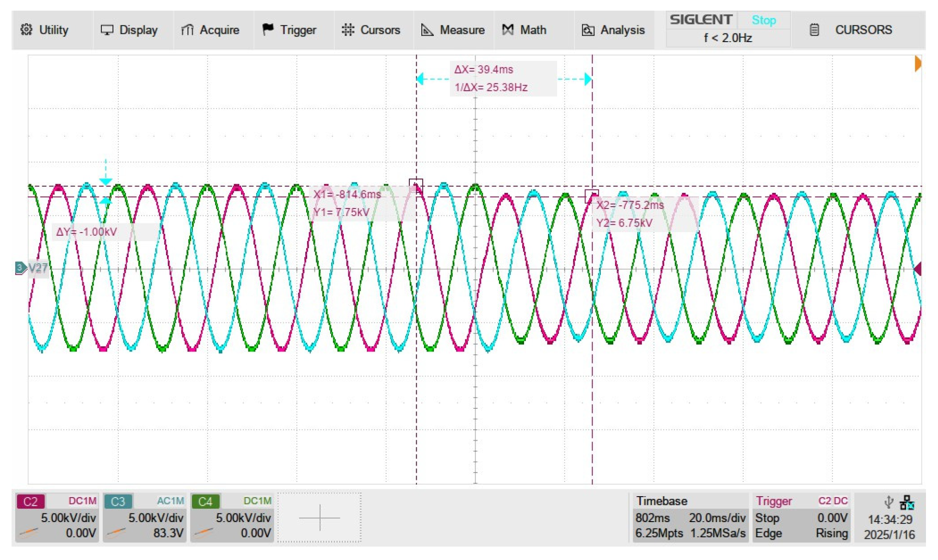Click the Cursors crosshair icon

(348, 30)
